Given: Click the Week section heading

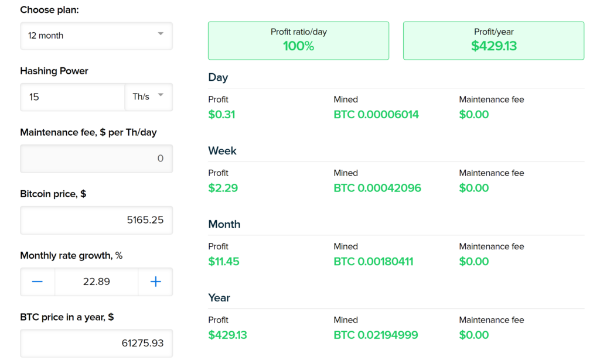Looking at the screenshot, I should coord(222,150).
